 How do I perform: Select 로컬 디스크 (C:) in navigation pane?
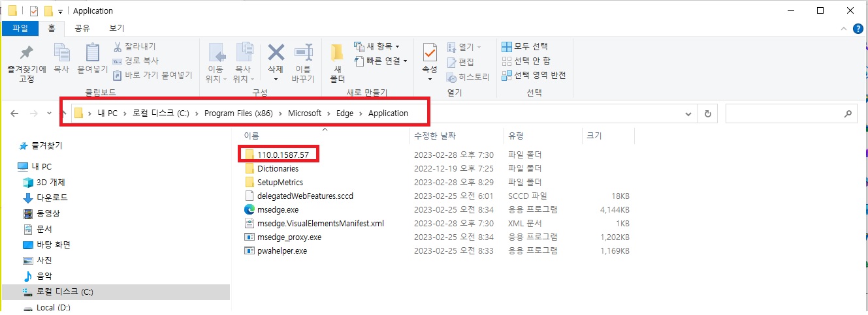64,292
